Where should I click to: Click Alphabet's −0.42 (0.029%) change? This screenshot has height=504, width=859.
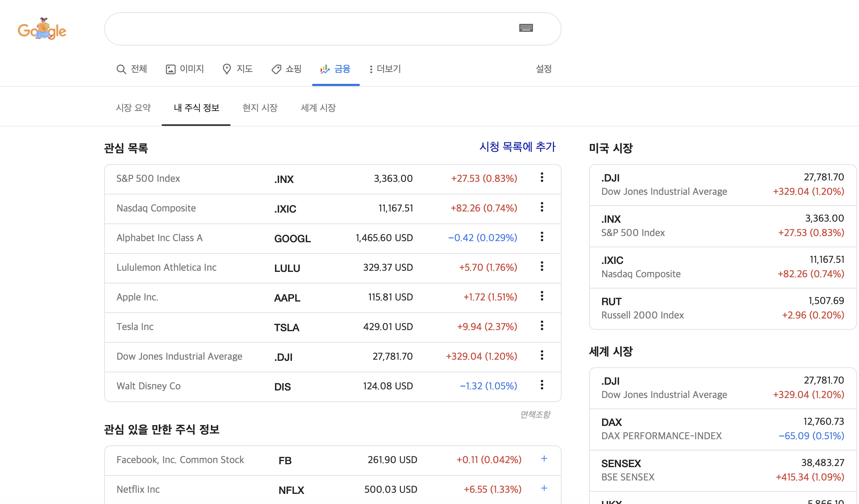coord(483,238)
